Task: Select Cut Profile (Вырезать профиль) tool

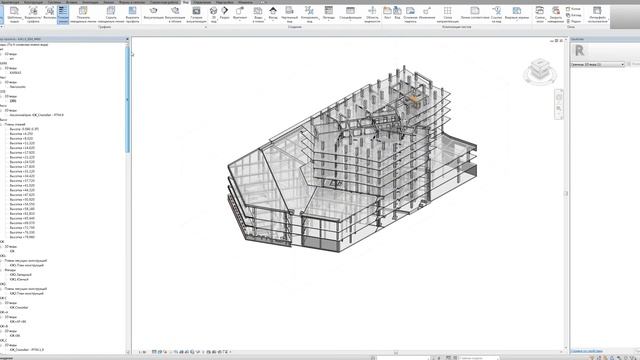Action: [x=132, y=14]
